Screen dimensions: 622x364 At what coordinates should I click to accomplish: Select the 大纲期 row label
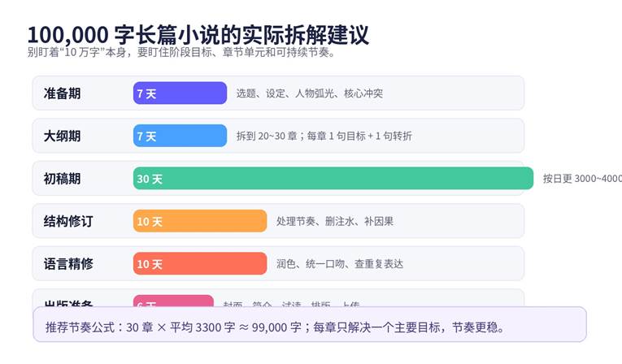click(63, 136)
